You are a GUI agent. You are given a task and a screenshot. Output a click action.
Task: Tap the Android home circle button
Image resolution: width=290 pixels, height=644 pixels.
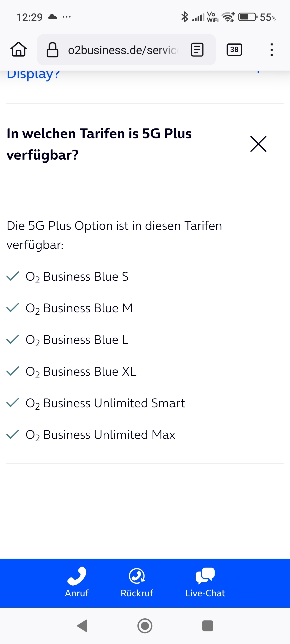(145, 626)
